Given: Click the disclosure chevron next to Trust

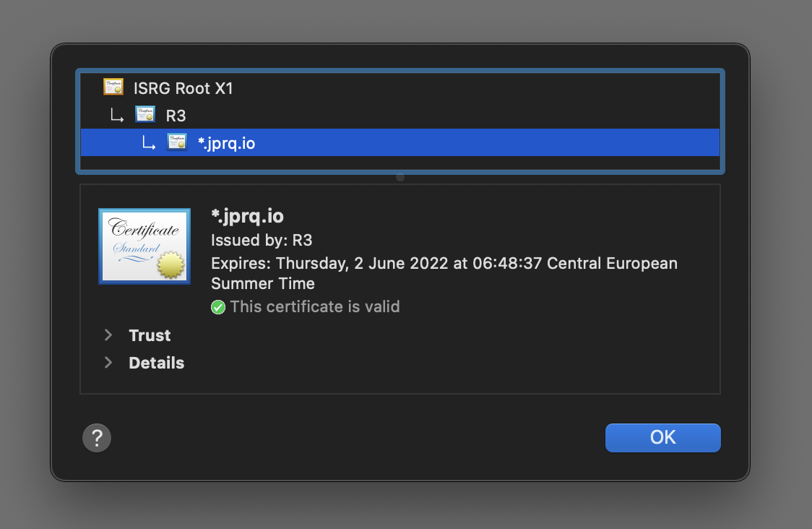Looking at the screenshot, I should pyautogui.click(x=108, y=335).
